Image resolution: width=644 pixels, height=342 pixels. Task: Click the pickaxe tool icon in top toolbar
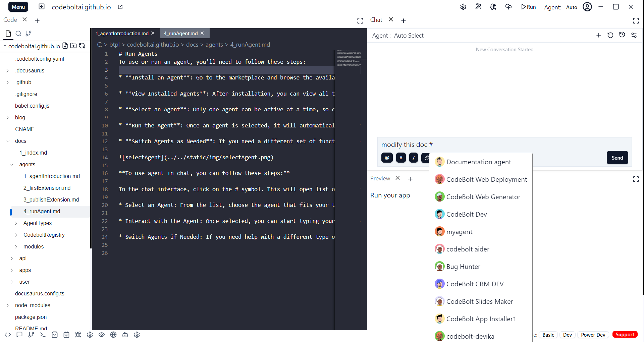[x=478, y=7]
